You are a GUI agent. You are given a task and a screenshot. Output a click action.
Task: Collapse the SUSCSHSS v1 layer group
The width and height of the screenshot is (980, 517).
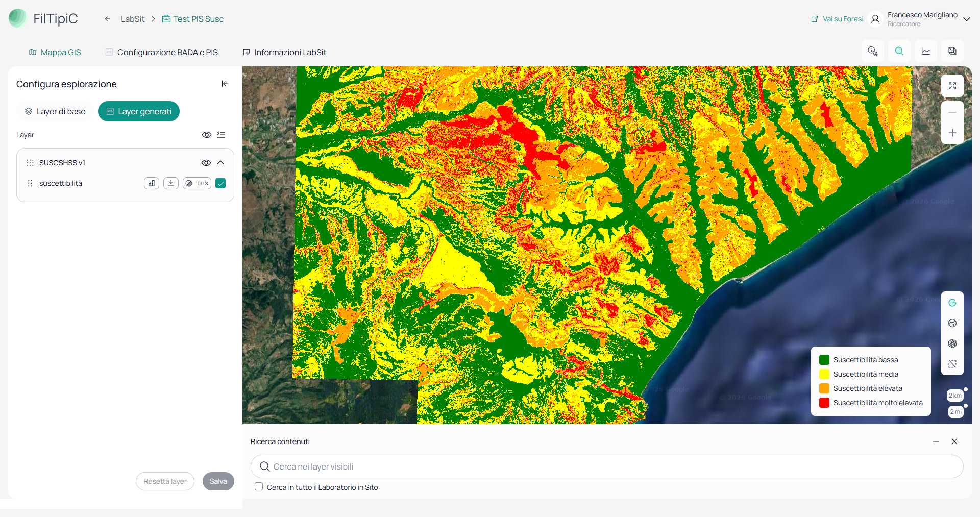pos(220,163)
